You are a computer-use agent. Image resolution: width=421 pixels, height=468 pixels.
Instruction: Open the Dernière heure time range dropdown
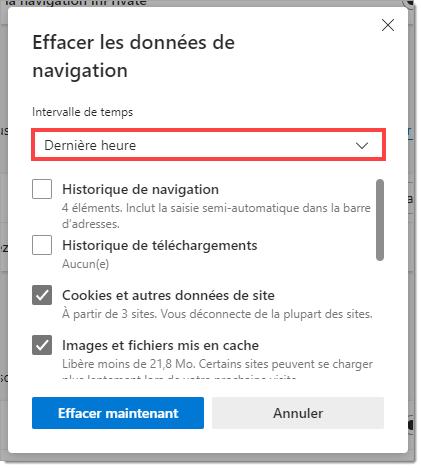click(208, 145)
